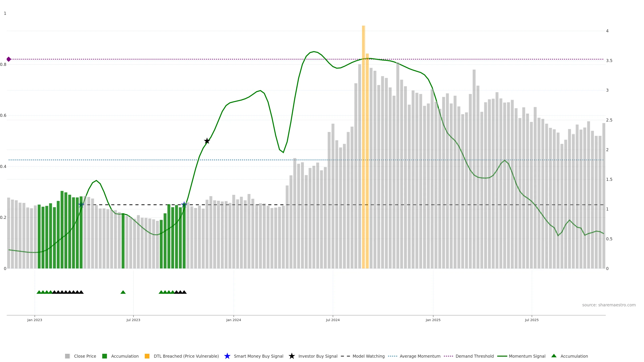644x362 pixels.
Task: Click the blue Smart Money star legend icon
Action: click(227, 356)
